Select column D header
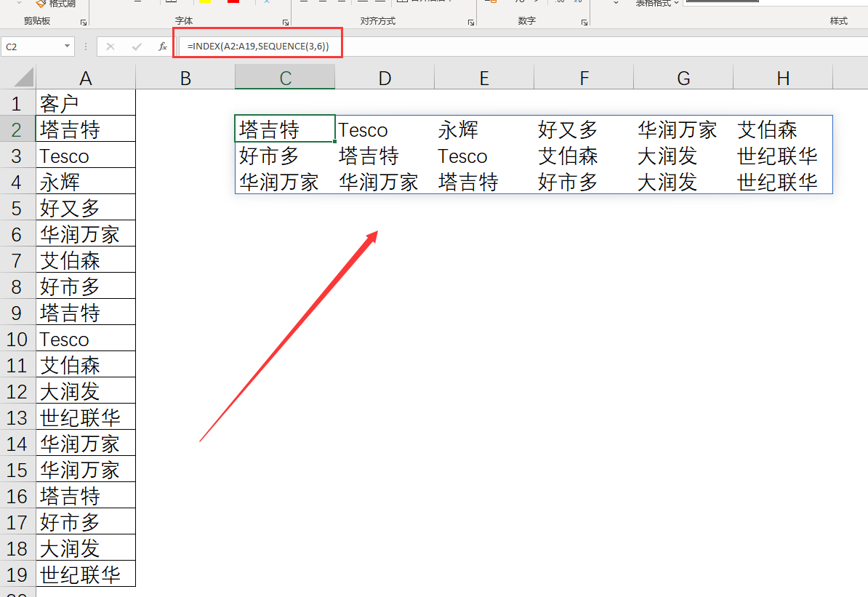This screenshot has height=597, width=868. coord(384,77)
